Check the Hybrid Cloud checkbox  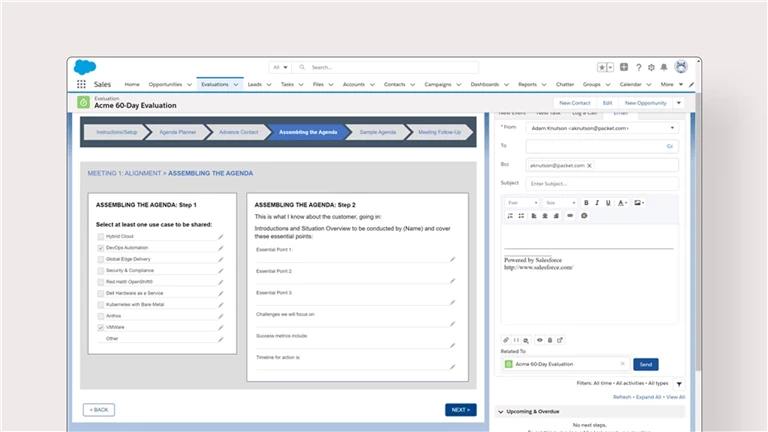pyautogui.click(x=100, y=236)
